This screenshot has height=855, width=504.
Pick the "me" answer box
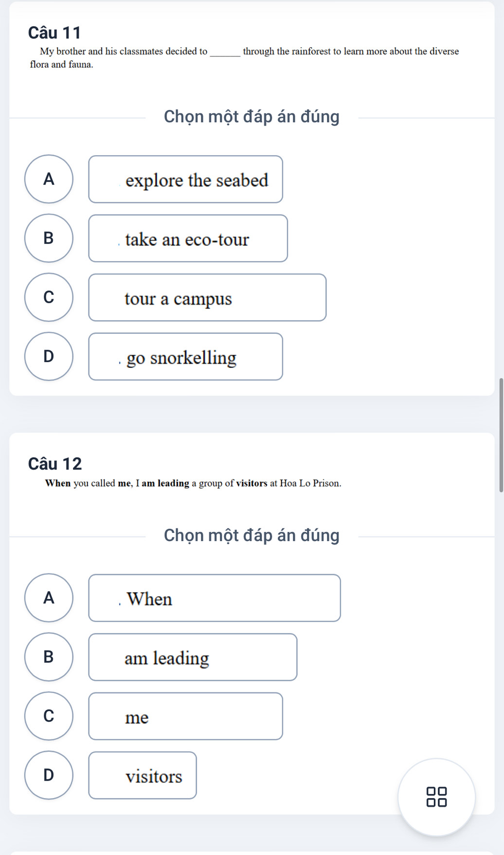pyautogui.click(x=185, y=716)
